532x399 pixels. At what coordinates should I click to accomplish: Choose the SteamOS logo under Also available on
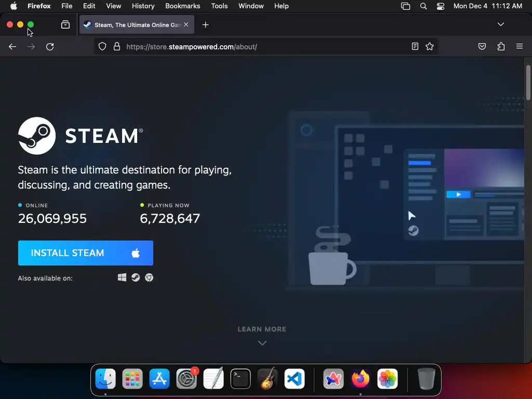point(136,277)
